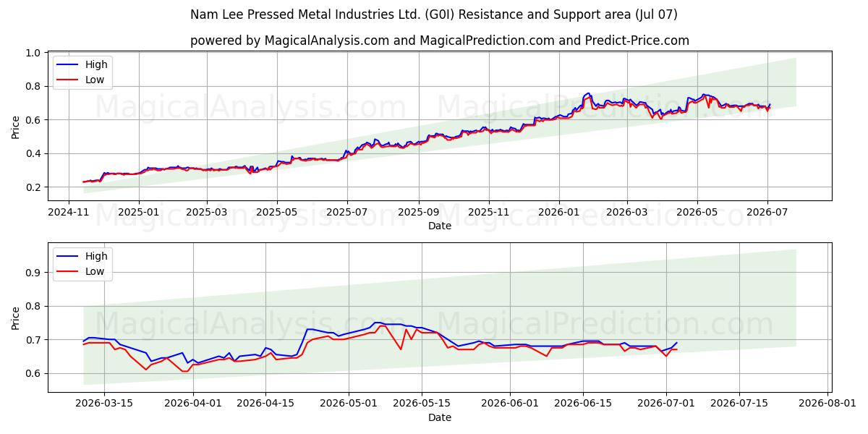This screenshot has width=868, height=434.
Task: Click the 'Date' axis label under bottom chart
Action: click(440, 417)
